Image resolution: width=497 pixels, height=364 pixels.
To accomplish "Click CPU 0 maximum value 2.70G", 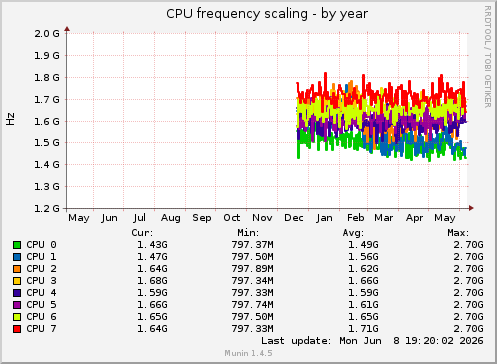I will 468,245.
